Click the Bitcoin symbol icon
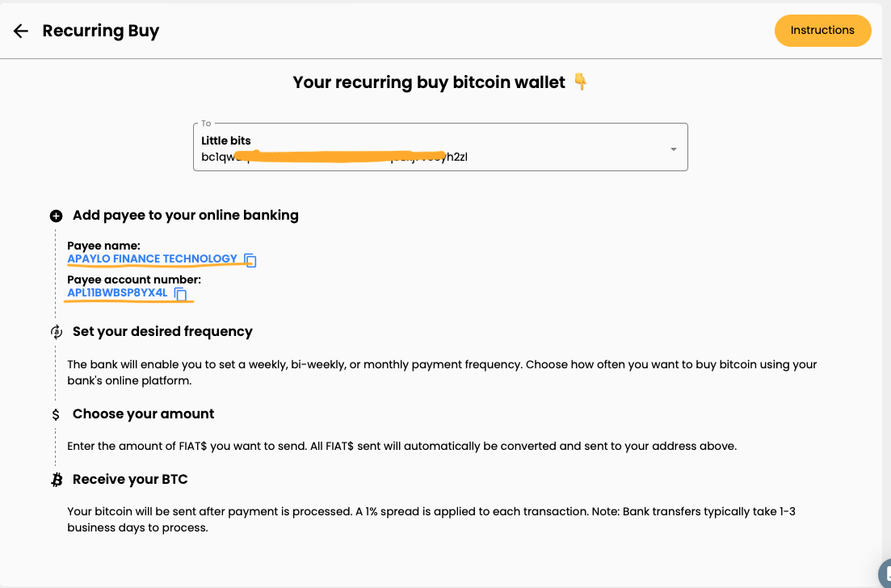Screen dimensions: 891x588 coord(57,480)
